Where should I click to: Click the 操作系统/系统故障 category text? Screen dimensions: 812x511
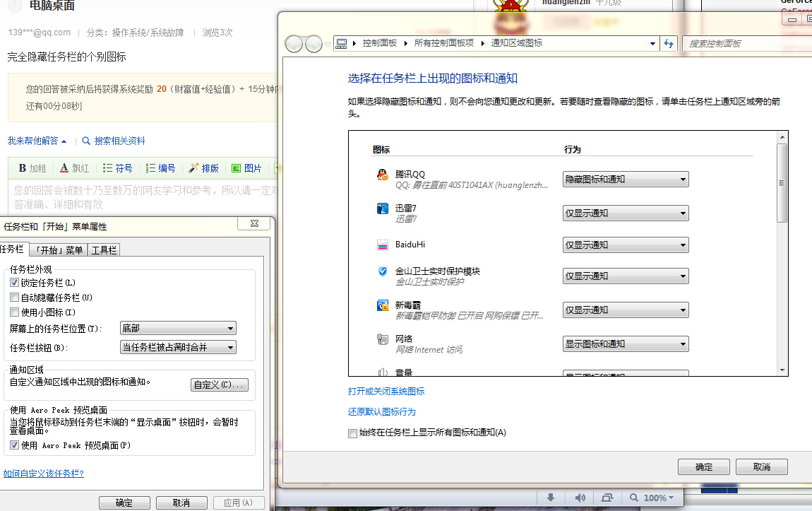click(x=148, y=33)
